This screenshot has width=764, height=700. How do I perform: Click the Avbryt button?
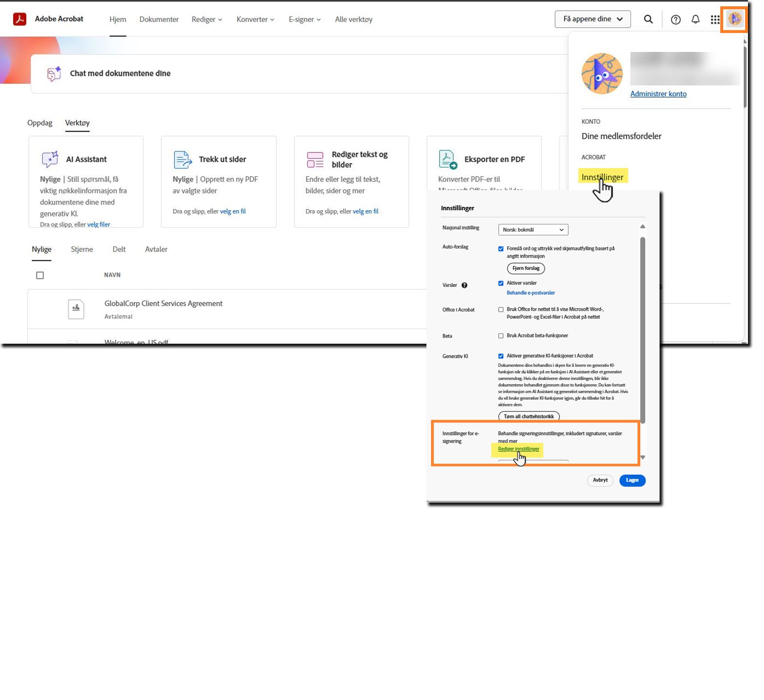pos(600,480)
